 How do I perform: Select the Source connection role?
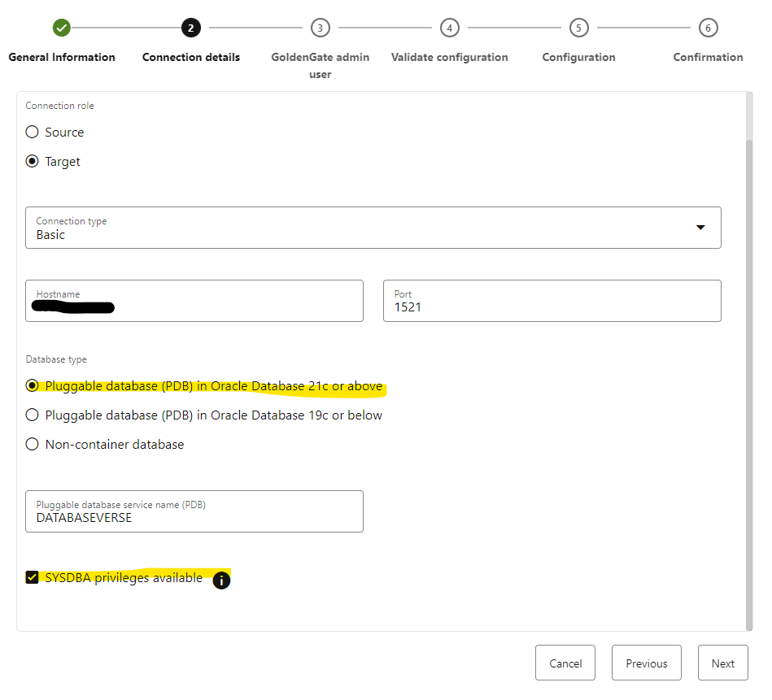point(33,132)
